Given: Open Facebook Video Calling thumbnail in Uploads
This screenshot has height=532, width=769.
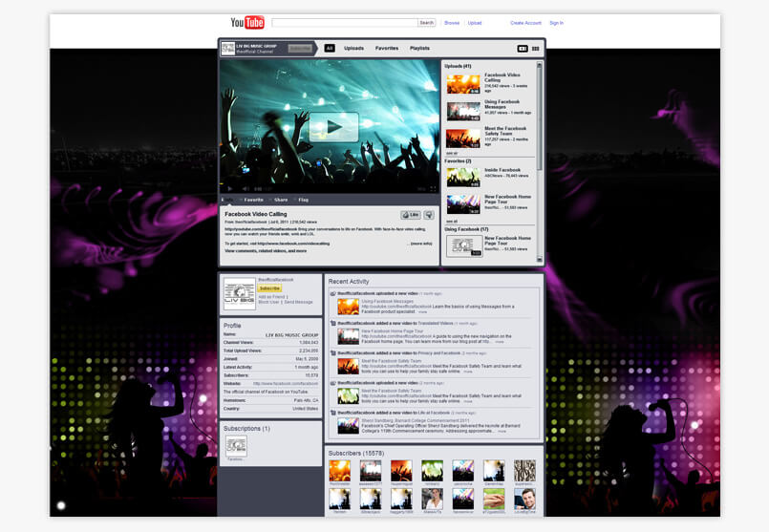Looking at the screenshot, I should (x=463, y=84).
